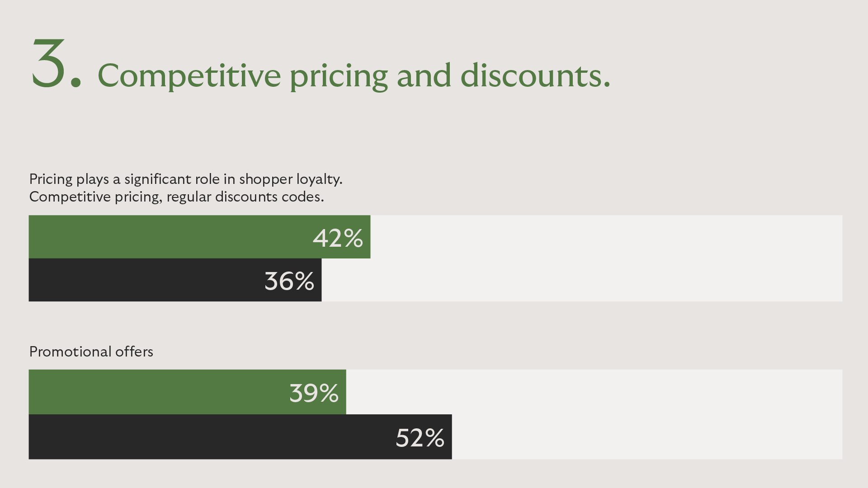Click the "52%" percentage label

tap(420, 437)
